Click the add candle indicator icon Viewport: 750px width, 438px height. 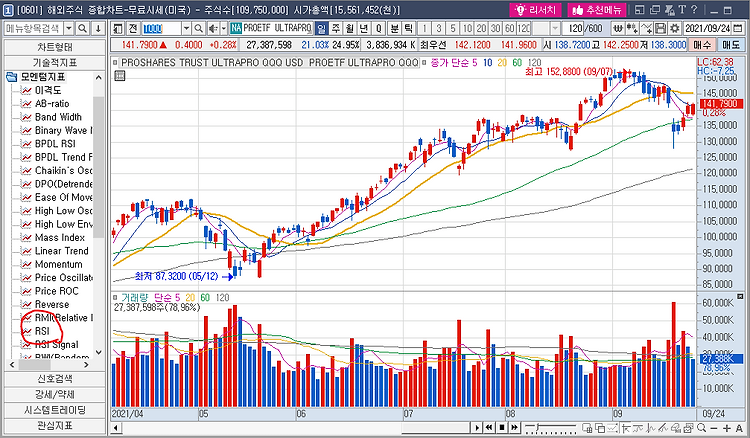point(632,28)
